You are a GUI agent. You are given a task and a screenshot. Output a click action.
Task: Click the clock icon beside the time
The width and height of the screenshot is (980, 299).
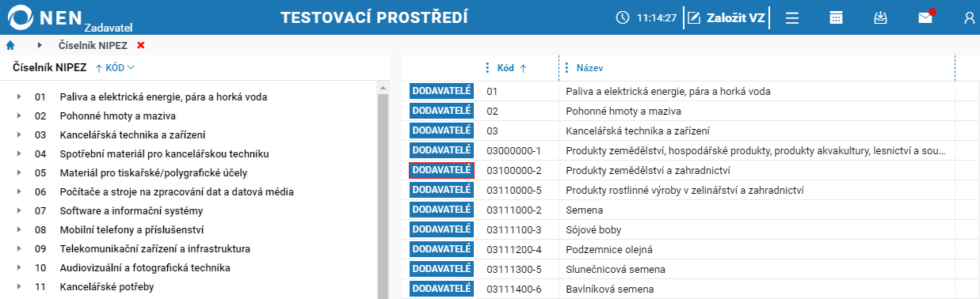pyautogui.click(x=623, y=17)
